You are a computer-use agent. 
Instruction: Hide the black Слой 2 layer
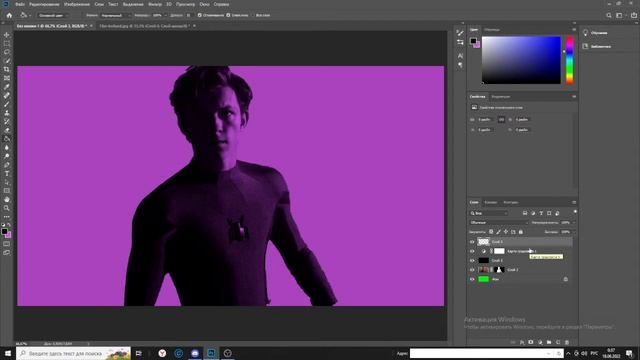coord(472,260)
